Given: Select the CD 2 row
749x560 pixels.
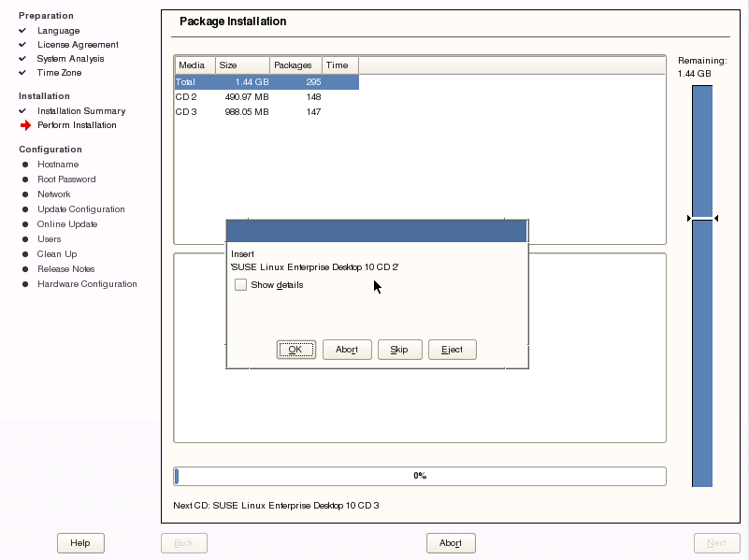Looking at the screenshot, I should coord(266,97).
